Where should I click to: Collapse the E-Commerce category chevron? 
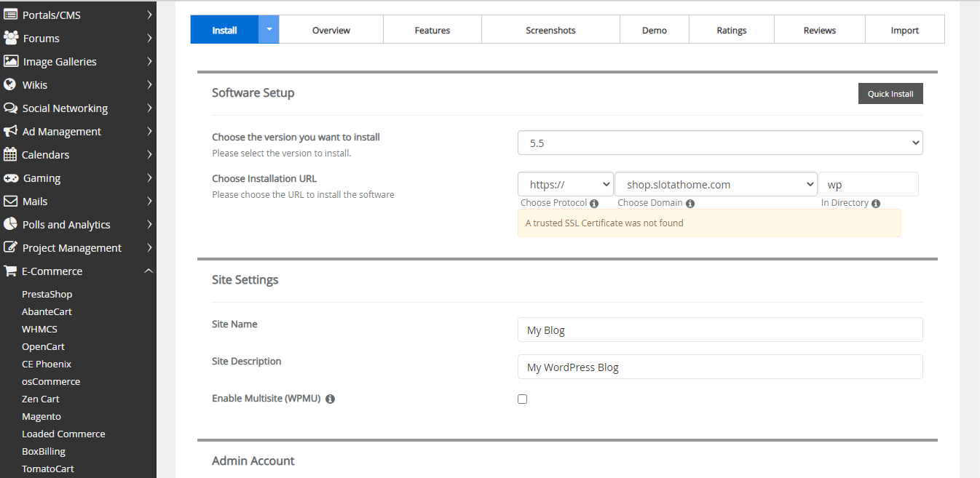click(149, 271)
